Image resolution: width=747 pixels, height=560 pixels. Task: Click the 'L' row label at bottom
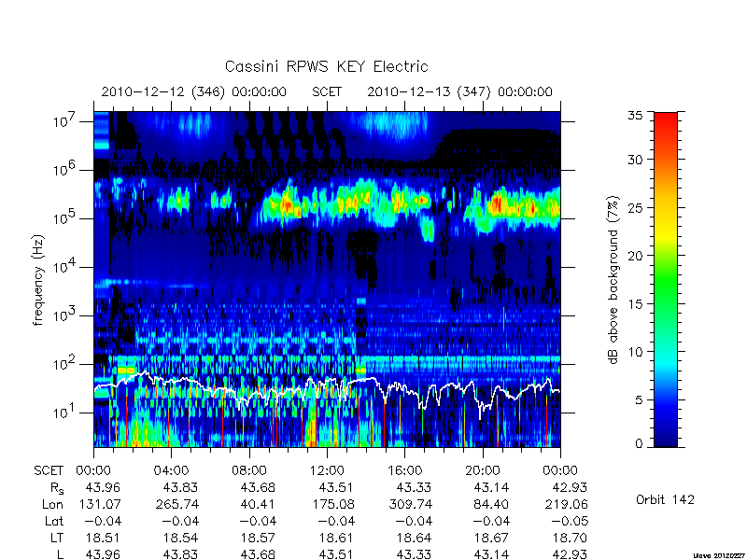60,554
